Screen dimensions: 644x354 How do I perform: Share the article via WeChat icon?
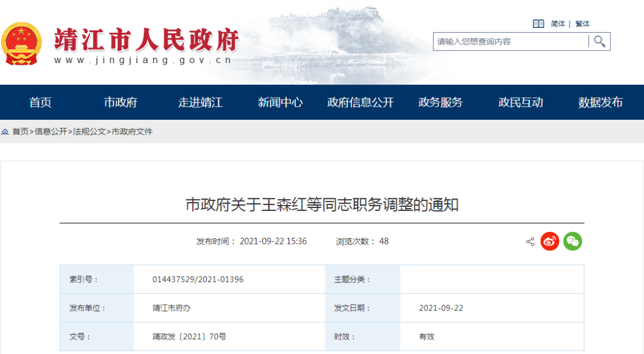[572, 241]
